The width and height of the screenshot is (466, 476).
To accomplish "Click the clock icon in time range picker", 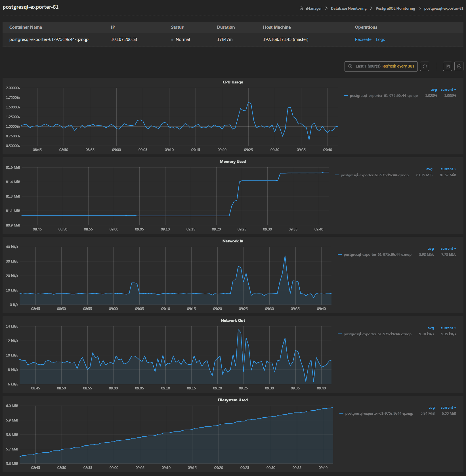I will tap(350, 66).
